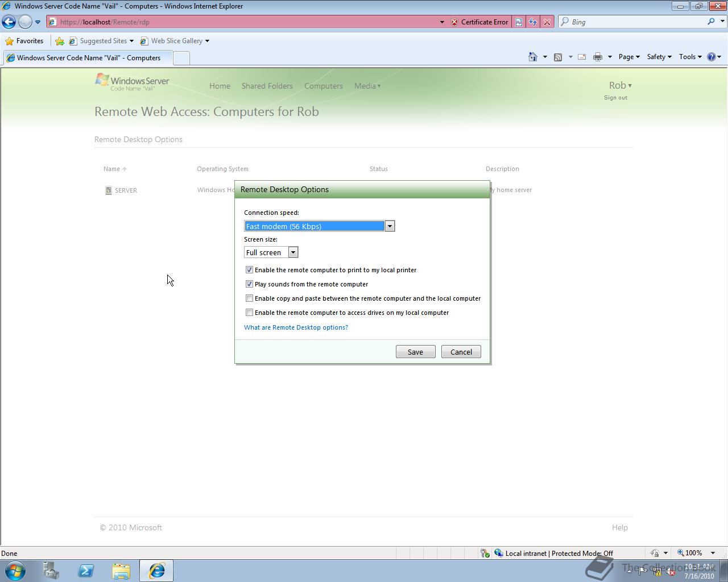
Task: Click the address bar URL field
Action: click(x=242, y=22)
